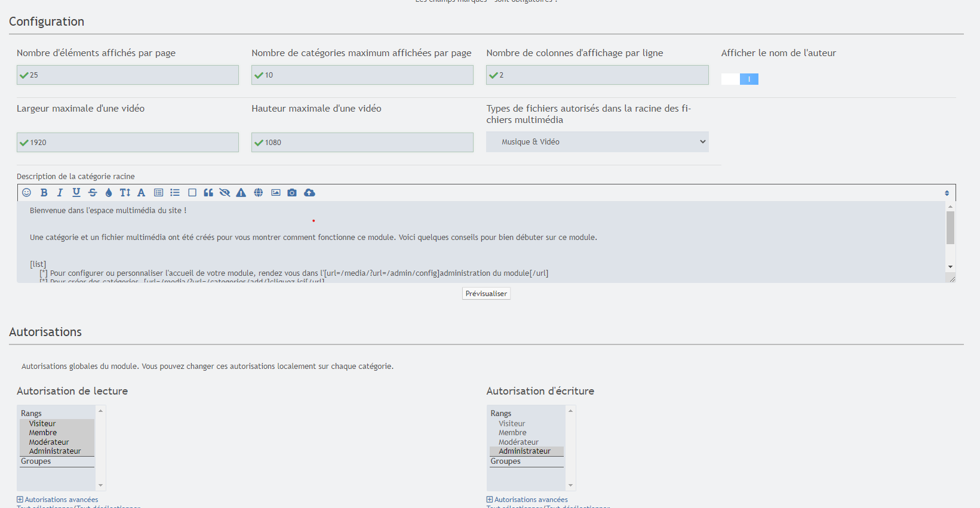Click the cloud upload icon
The image size is (980, 508).
[x=309, y=192]
